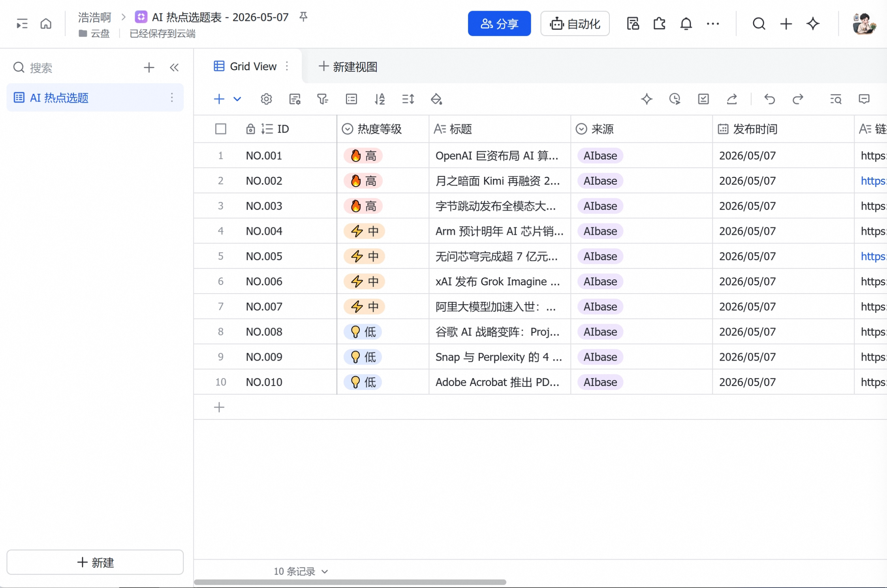
Task: Open the more options ellipsis in header
Action: (713, 24)
